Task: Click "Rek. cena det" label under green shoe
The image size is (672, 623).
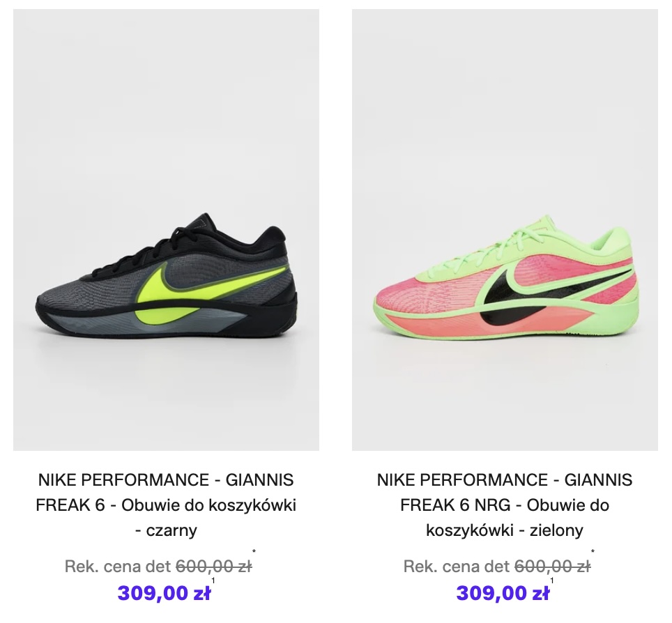Action: click(456, 567)
